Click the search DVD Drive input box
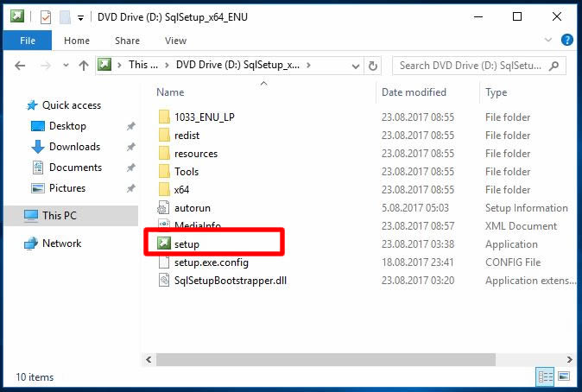Image resolution: width=582 pixels, height=392 pixels. [472, 65]
